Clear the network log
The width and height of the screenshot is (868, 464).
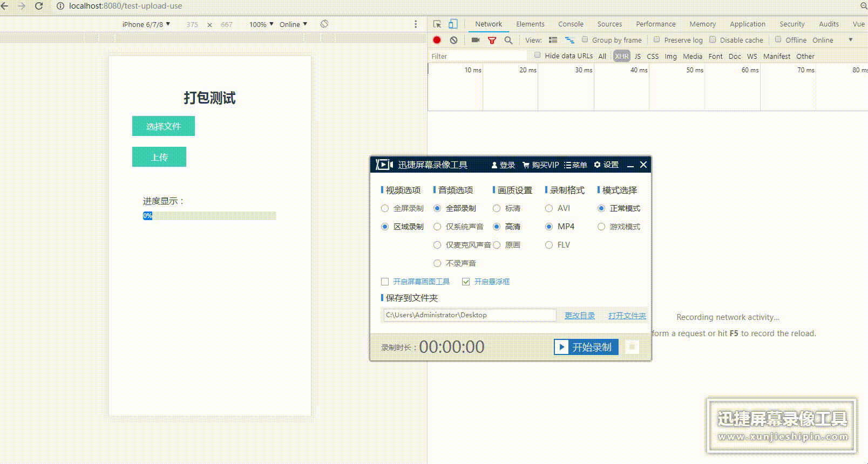tap(454, 40)
